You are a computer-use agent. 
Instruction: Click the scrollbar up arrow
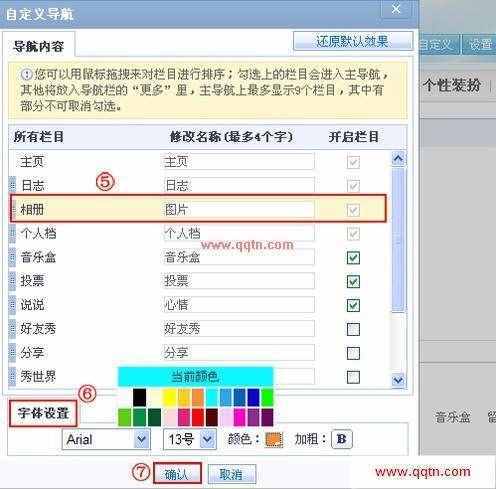[x=398, y=159]
